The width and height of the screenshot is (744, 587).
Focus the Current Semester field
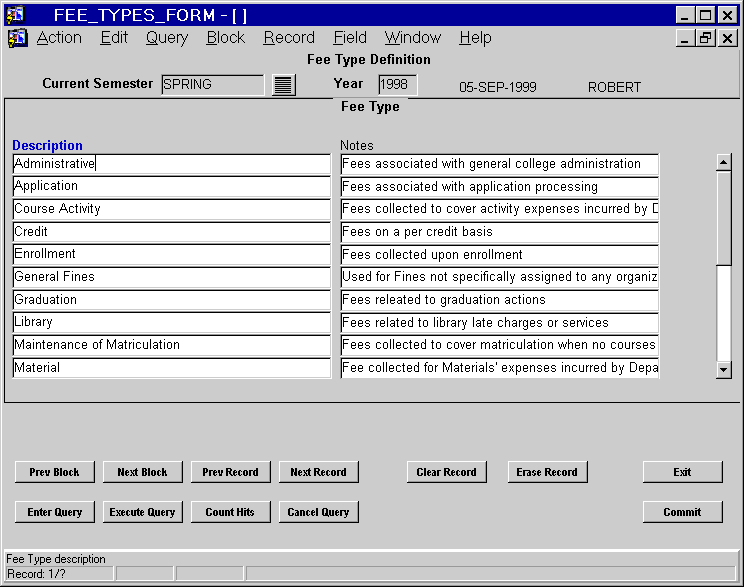tap(213, 84)
